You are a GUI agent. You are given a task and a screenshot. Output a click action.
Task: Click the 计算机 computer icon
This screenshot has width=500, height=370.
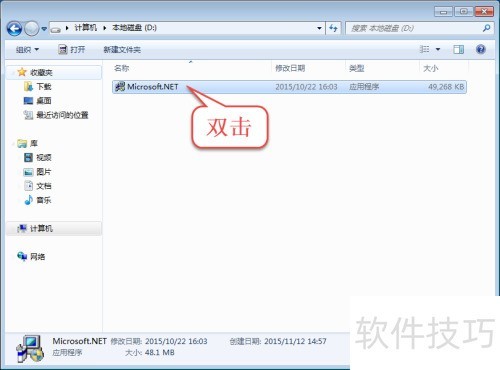pyautogui.click(x=22, y=228)
